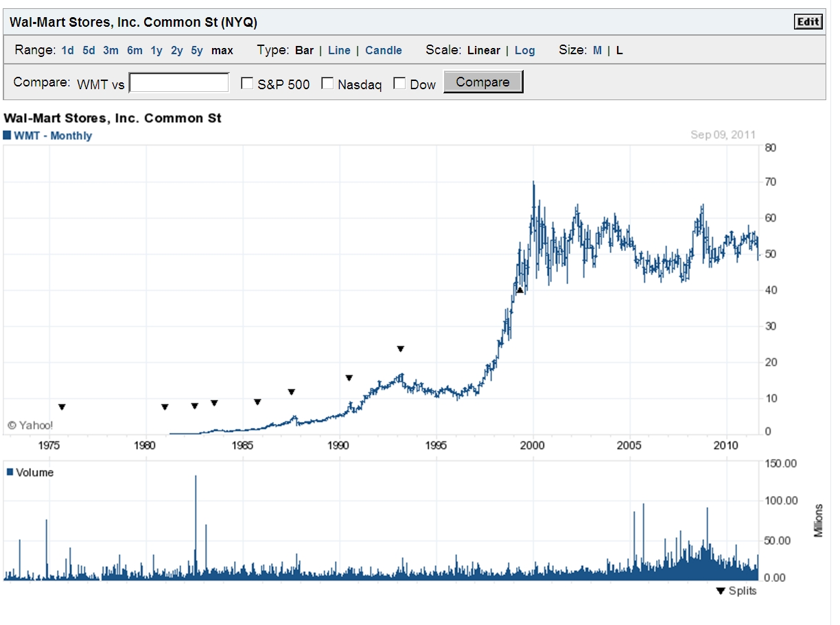Check the Nasdaq checkbox

[327, 84]
